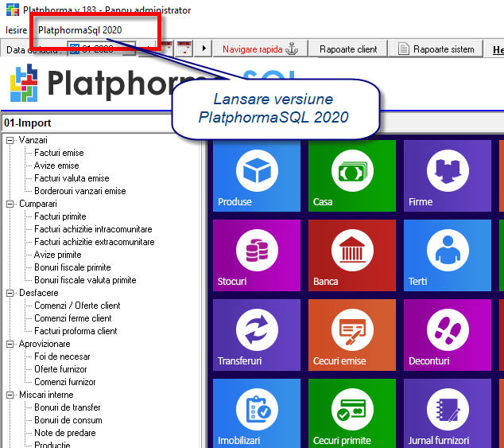Select Facturi primite in tree

coord(60,216)
